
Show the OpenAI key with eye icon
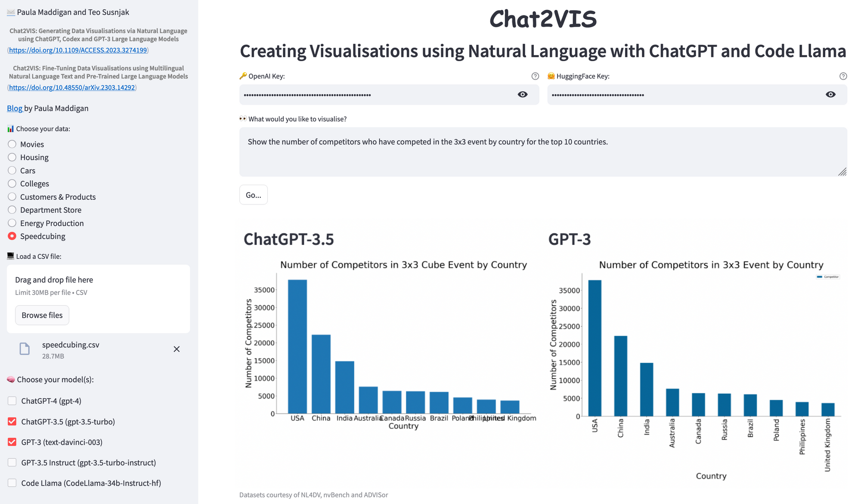coord(522,95)
